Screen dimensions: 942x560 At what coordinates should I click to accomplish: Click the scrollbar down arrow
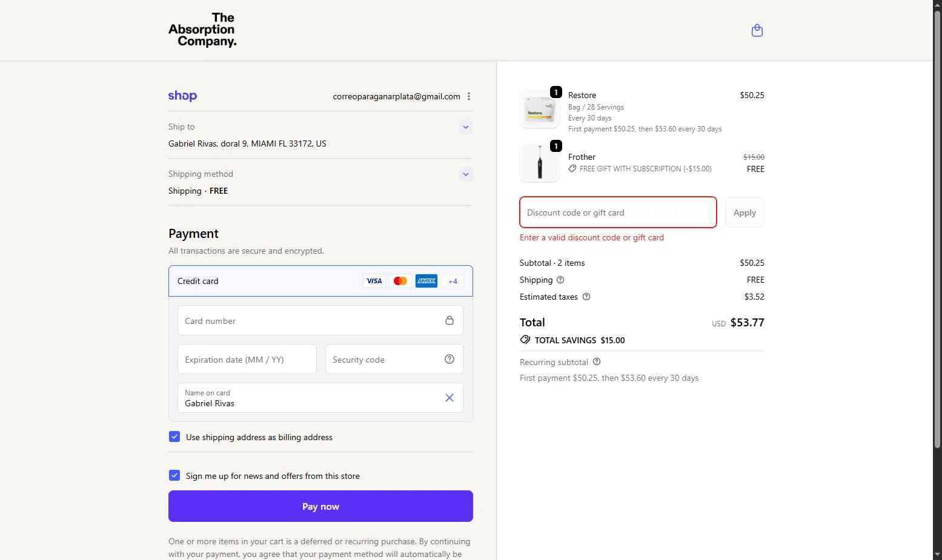tap(937, 555)
